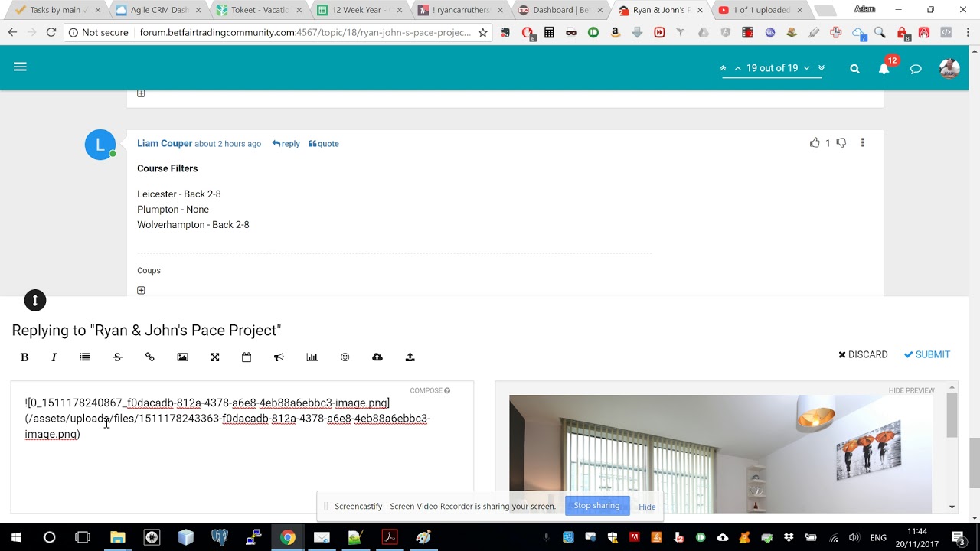Toggle italic formatting in the composer

click(54, 357)
